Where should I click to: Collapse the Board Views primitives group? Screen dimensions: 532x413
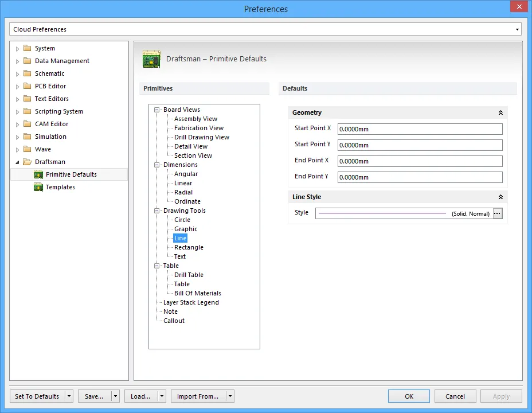[x=157, y=110]
